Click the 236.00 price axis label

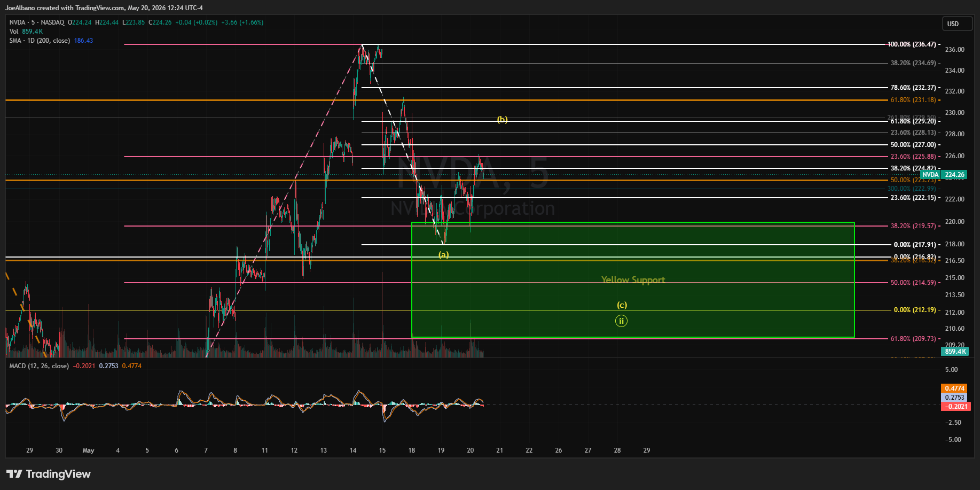(955, 50)
